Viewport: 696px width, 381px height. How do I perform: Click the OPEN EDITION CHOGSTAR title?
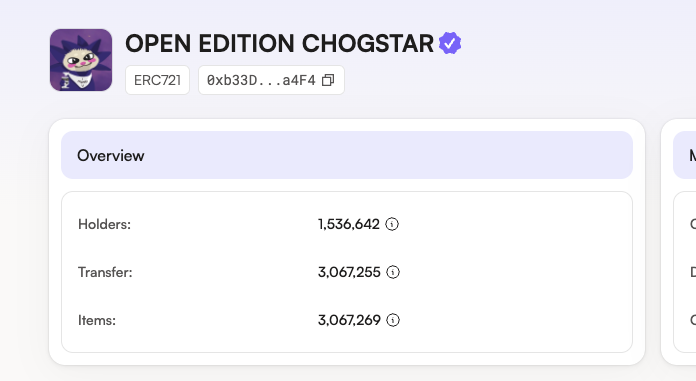coord(279,44)
